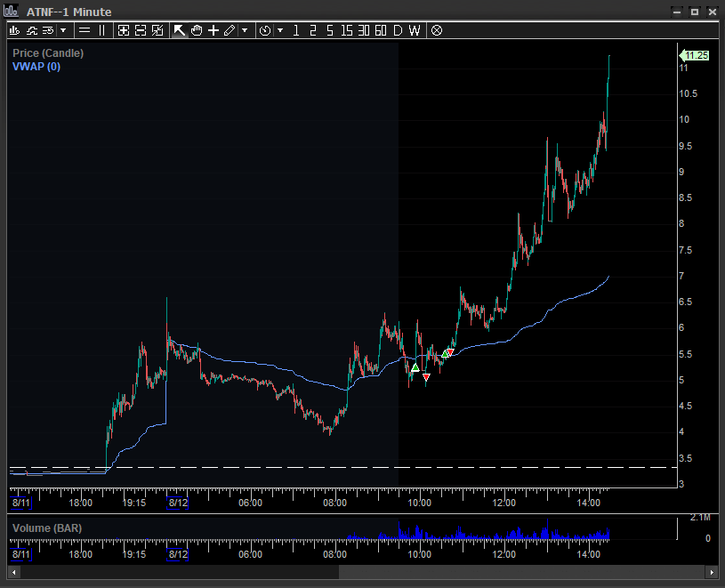Click the scrollbar left arrow
The width and height of the screenshot is (725, 588).
point(14,572)
